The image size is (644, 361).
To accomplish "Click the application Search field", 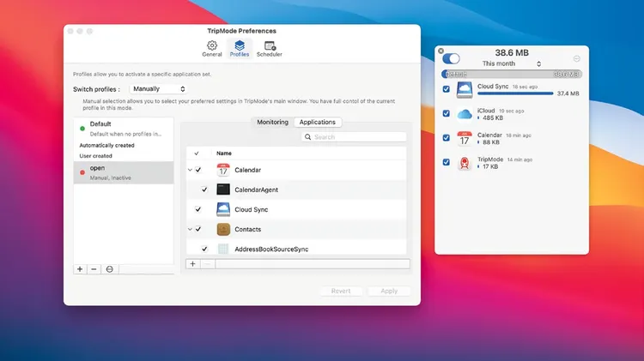I will 354,136.
